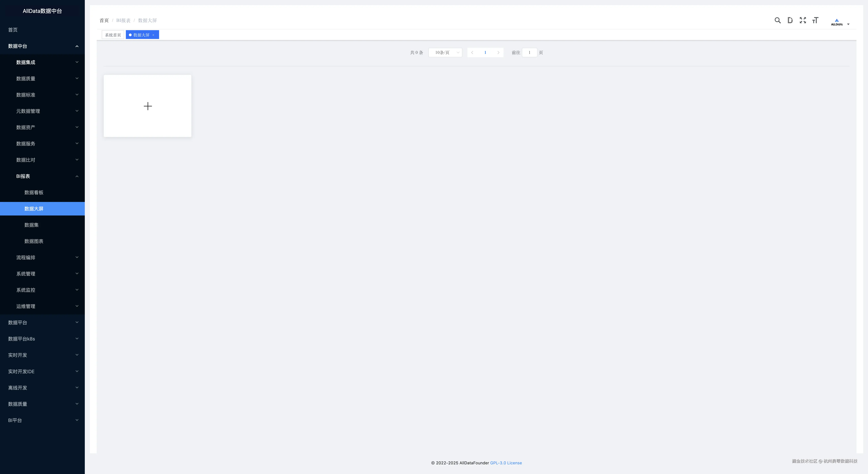The width and height of the screenshot is (868, 474).
Task: Open the GPL-3.0 License link
Action: pyautogui.click(x=506, y=463)
